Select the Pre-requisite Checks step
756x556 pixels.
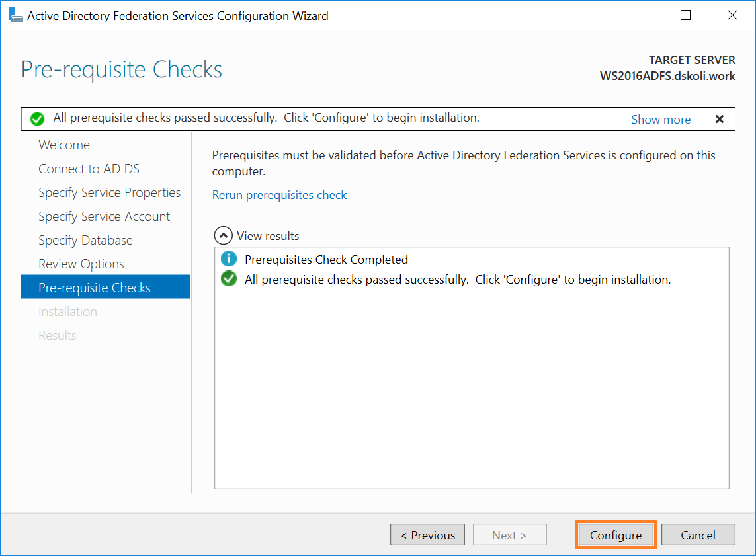[105, 287]
